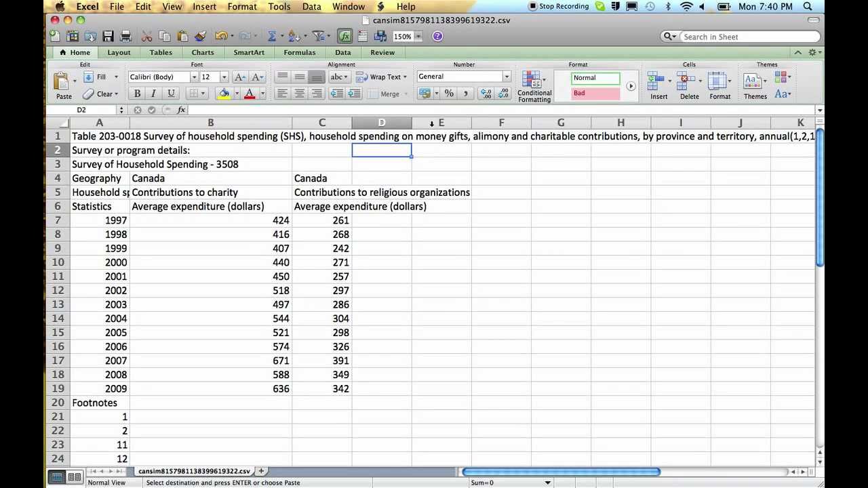This screenshot has height=488, width=868.
Task: Click Stop Recording in the menu bar
Action: tap(558, 7)
